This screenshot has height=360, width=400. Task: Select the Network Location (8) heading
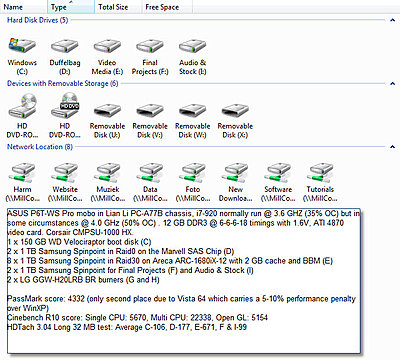point(40,147)
